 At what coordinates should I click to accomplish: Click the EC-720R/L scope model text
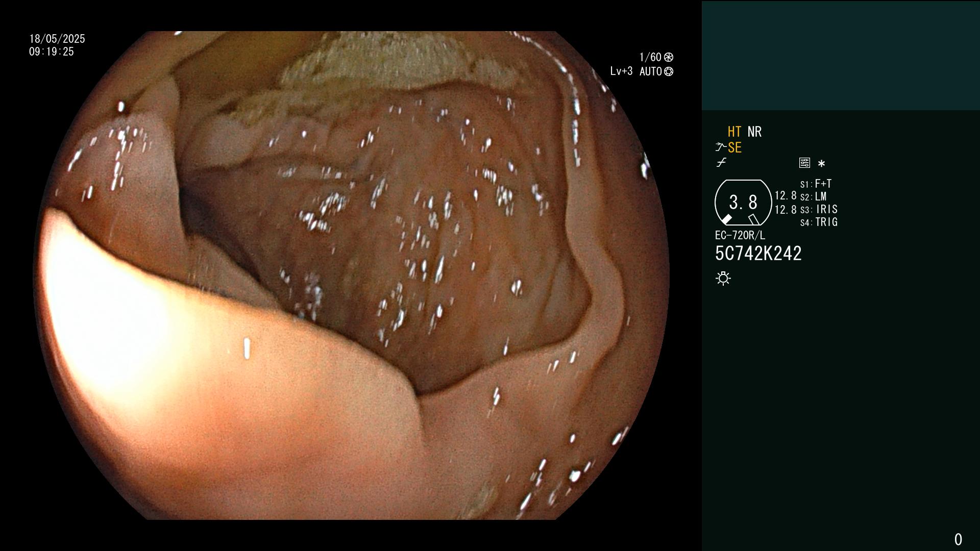point(740,236)
